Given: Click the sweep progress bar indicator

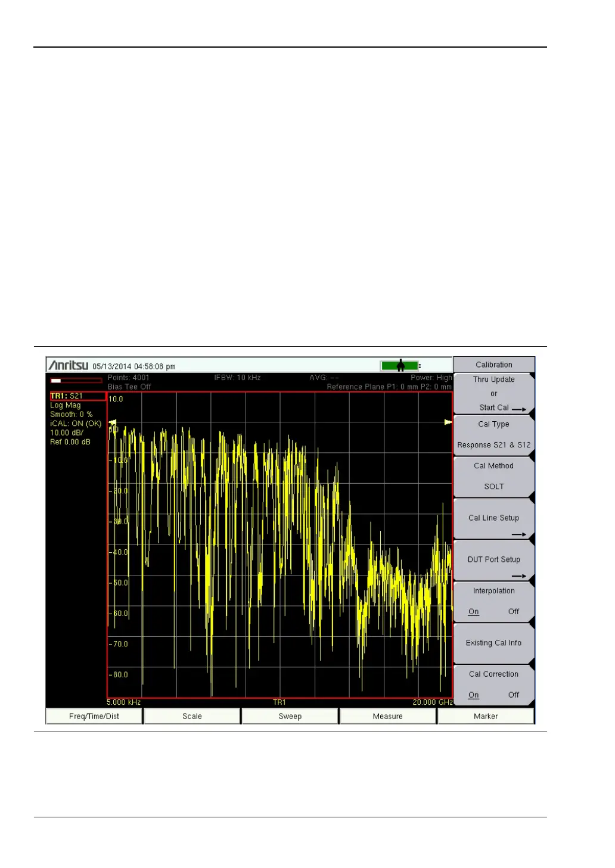Looking at the screenshot, I should 76,380.
